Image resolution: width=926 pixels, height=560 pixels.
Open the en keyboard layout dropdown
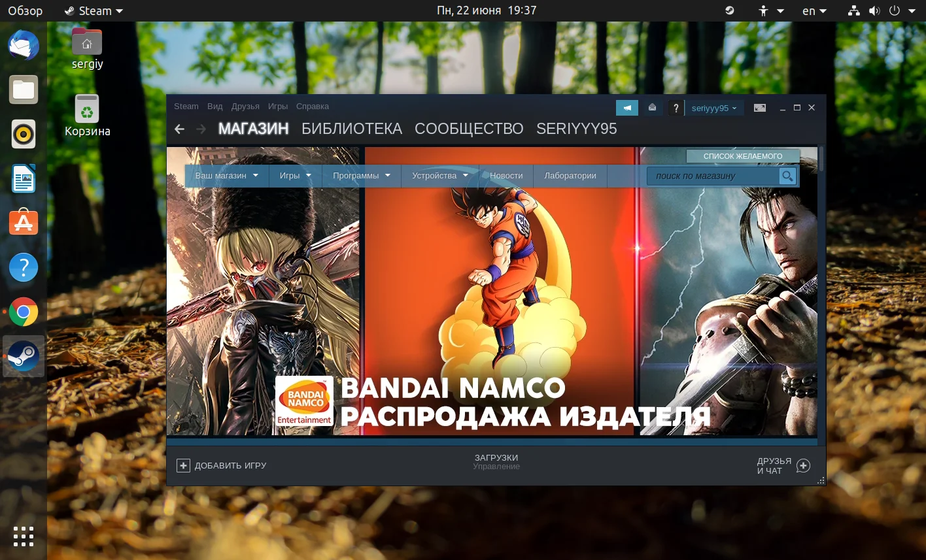(x=814, y=10)
